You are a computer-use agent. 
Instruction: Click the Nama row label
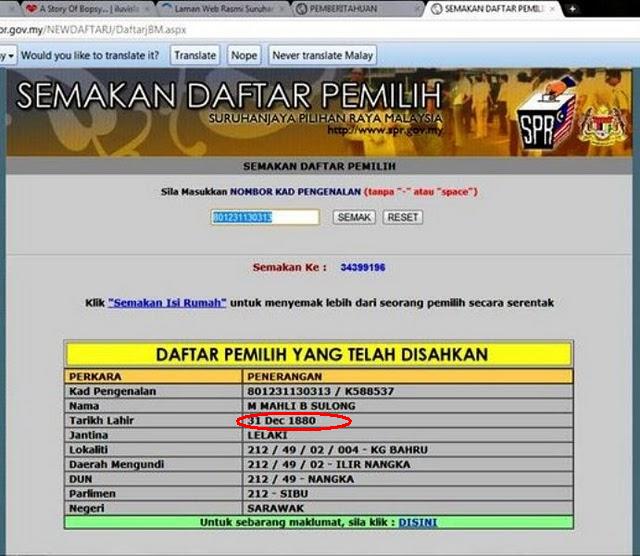(x=84, y=406)
